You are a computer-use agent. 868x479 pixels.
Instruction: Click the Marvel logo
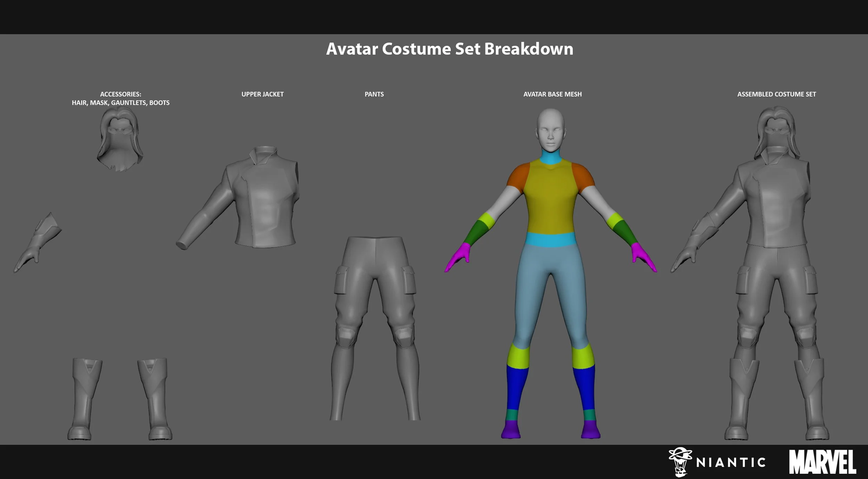coord(822,462)
